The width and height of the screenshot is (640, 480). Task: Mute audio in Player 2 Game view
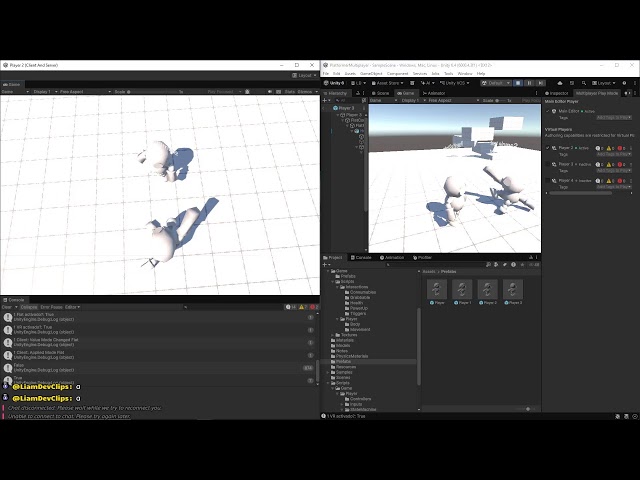(x=270, y=92)
